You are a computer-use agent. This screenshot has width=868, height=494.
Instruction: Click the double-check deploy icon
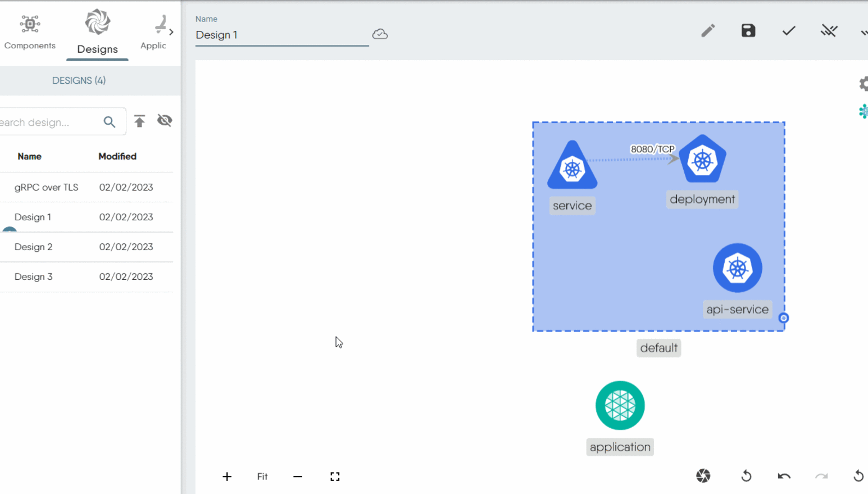pyautogui.click(x=829, y=31)
